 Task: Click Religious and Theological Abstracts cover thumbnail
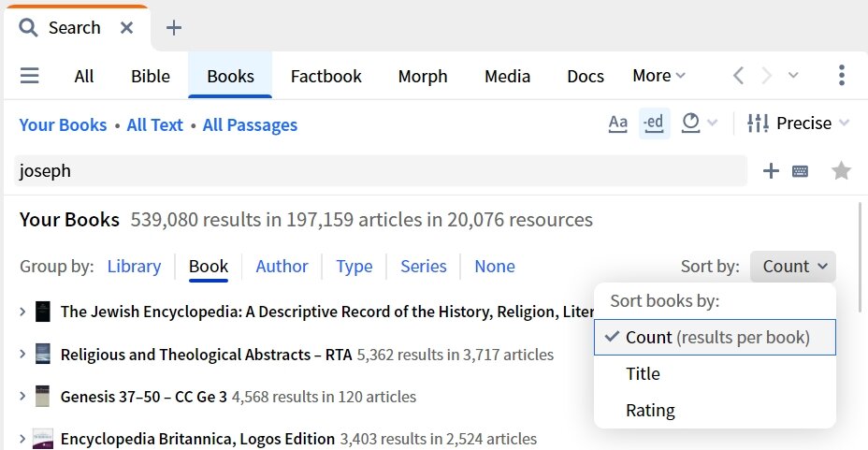(x=43, y=354)
